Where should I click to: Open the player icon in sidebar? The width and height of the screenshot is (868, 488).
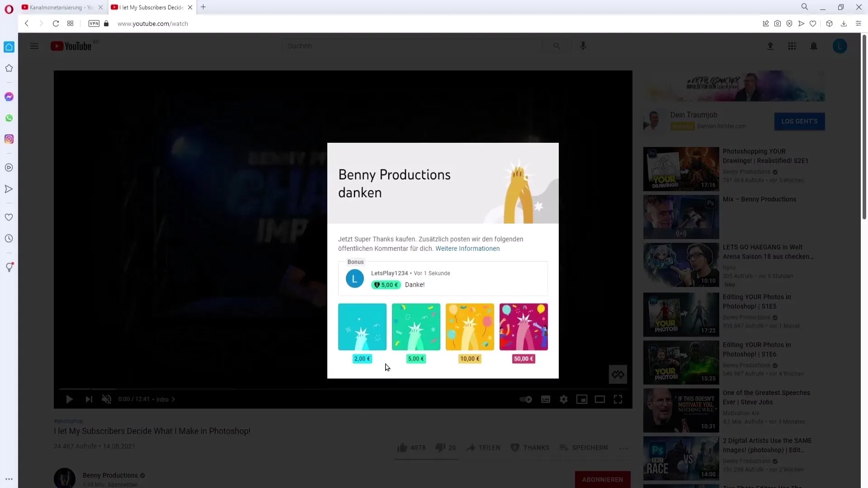click(9, 168)
